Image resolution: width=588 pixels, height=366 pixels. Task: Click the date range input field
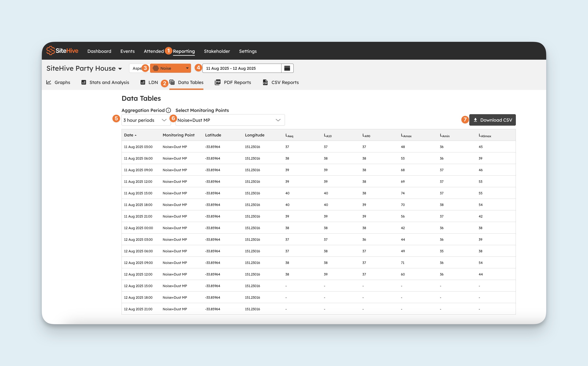pyautogui.click(x=242, y=68)
